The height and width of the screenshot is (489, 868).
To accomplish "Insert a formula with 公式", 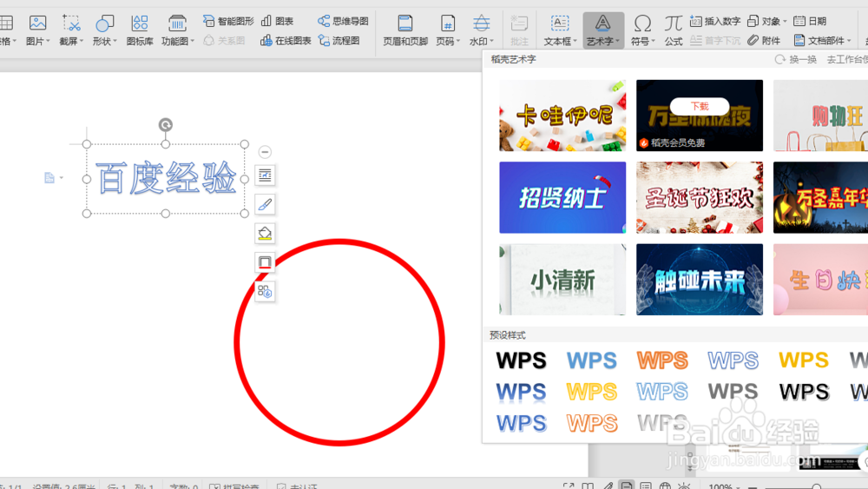I will [x=674, y=30].
